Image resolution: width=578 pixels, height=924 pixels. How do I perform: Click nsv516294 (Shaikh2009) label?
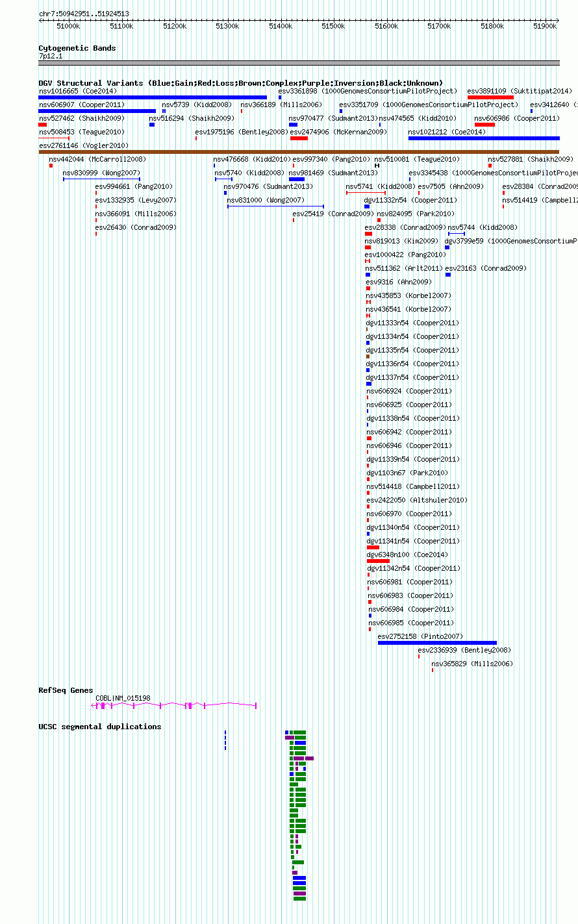click(192, 118)
